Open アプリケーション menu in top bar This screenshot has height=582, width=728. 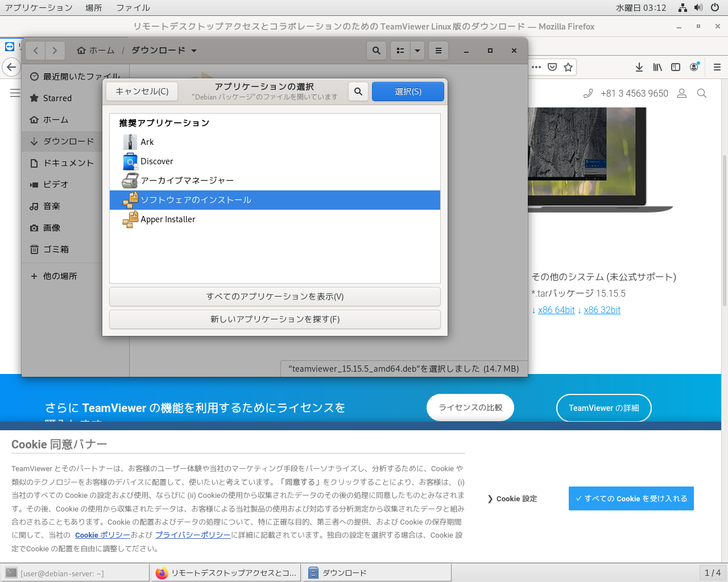click(x=39, y=7)
